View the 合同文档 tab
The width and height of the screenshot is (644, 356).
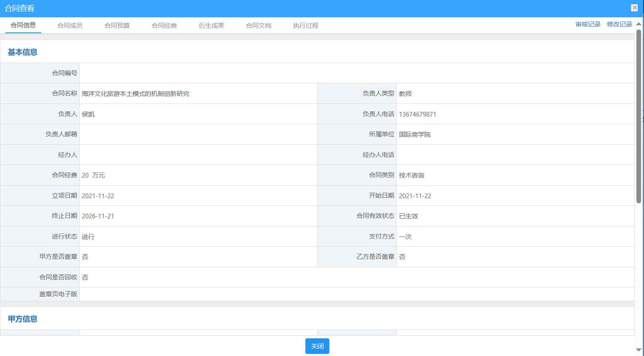(x=259, y=26)
